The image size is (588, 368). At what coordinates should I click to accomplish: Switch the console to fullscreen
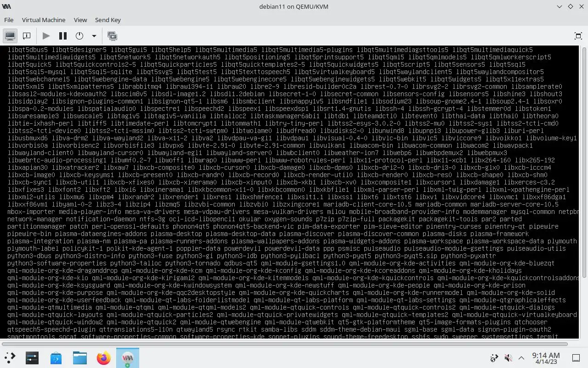(578, 36)
